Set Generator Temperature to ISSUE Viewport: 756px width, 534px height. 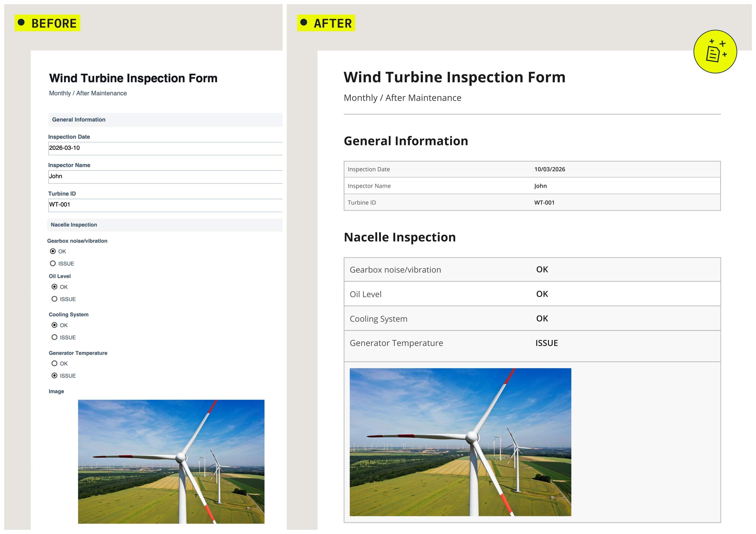pos(54,376)
